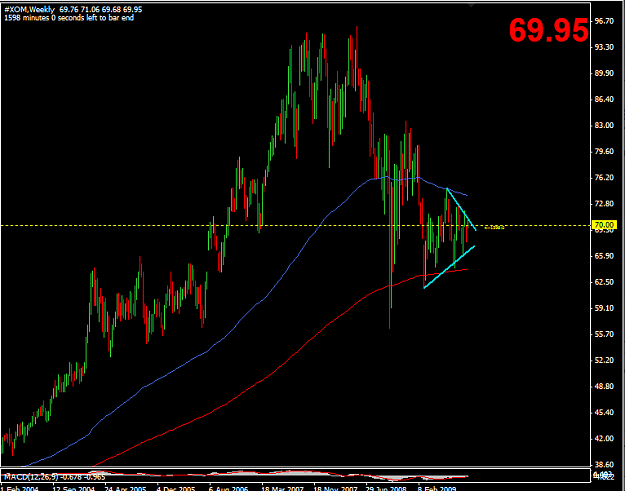Click the 72.80 price axis label
Screen dimensions: 625x491
(x=603, y=204)
